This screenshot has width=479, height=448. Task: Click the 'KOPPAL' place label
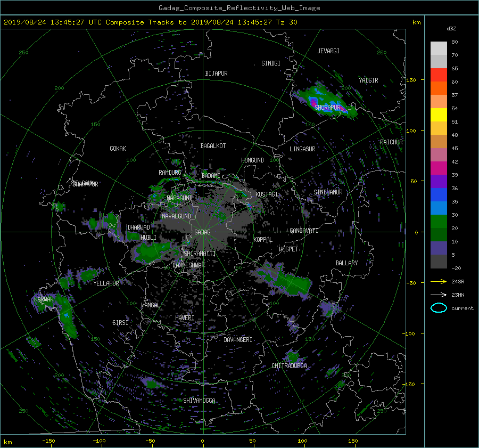point(263,240)
